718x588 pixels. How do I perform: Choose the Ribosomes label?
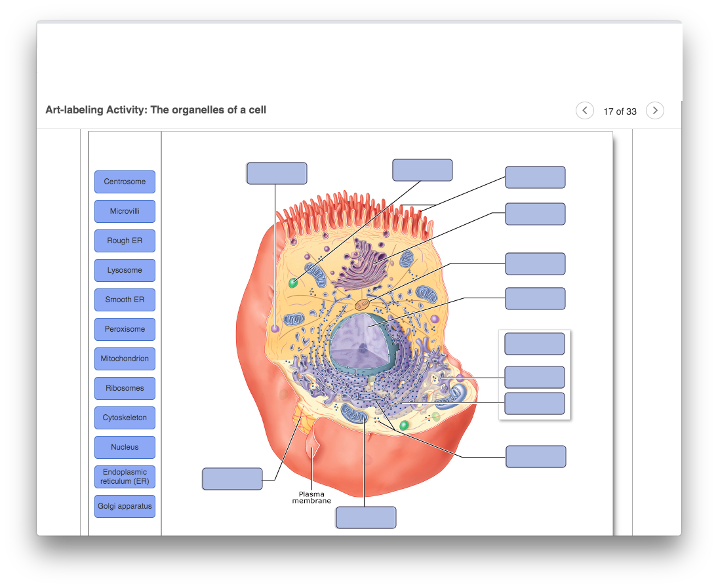pyautogui.click(x=125, y=388)
